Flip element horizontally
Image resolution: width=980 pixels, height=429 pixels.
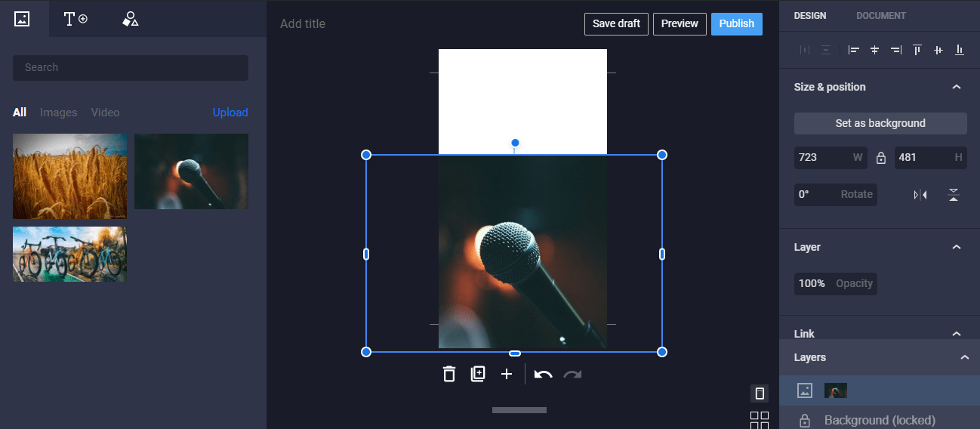coord(920,195)
